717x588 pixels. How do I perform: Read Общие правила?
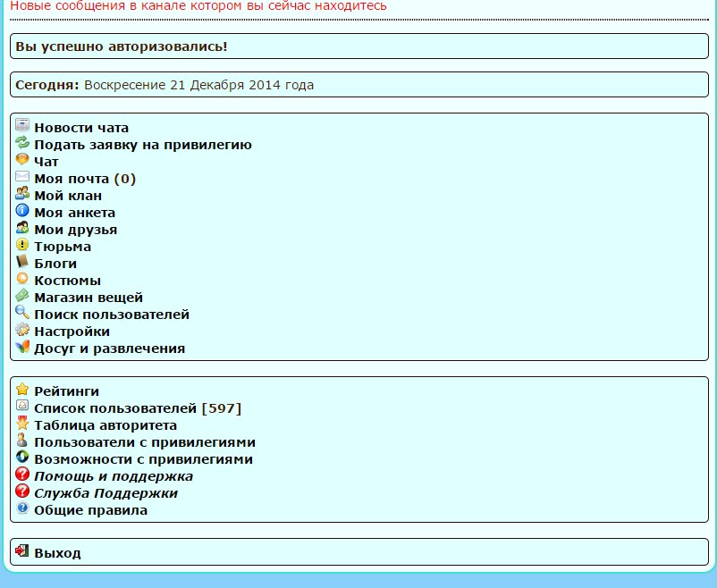90,510
